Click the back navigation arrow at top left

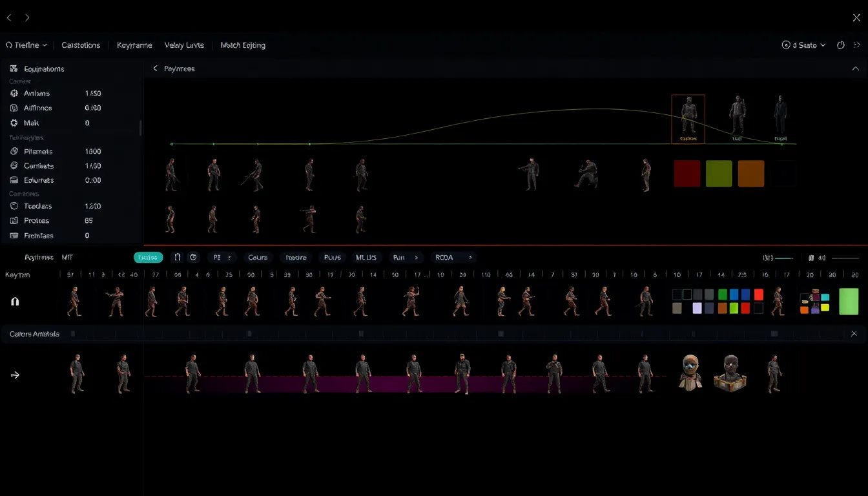9,18
